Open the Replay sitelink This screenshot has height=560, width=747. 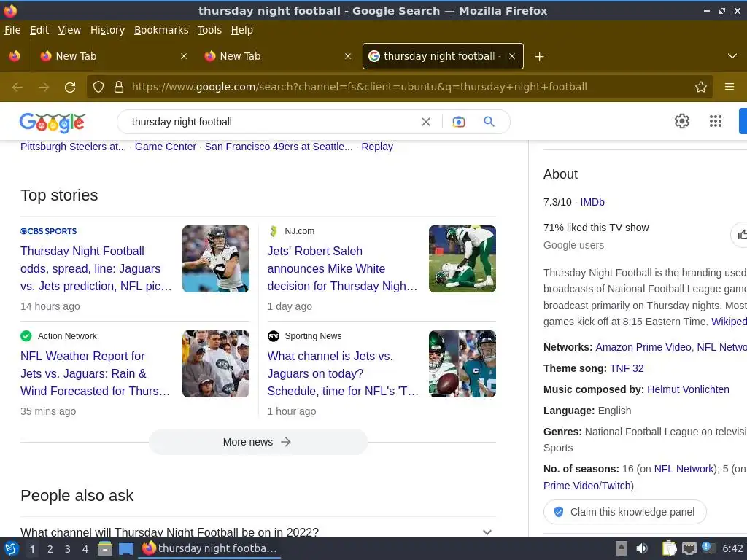pyautogui.click(x=377, y=147)
